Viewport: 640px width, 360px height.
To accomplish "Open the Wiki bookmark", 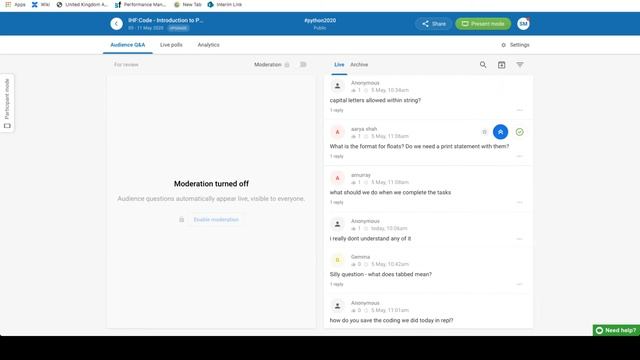I will [41, 4].
